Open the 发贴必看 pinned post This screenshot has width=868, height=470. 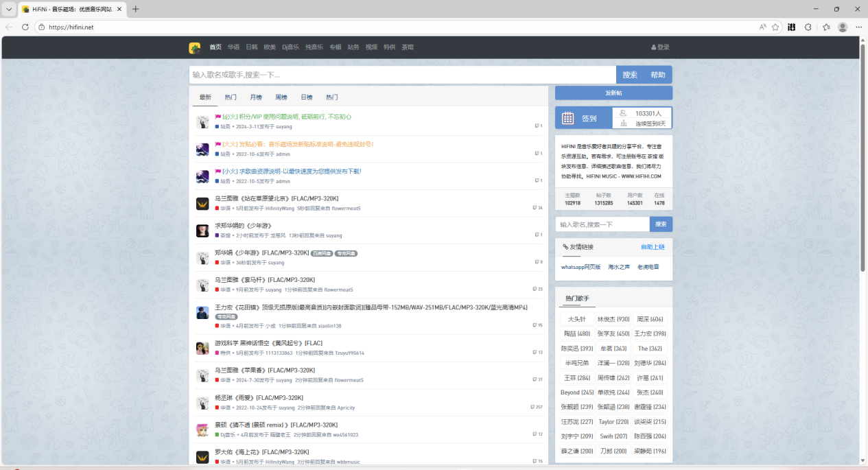[x=298, y=144]
